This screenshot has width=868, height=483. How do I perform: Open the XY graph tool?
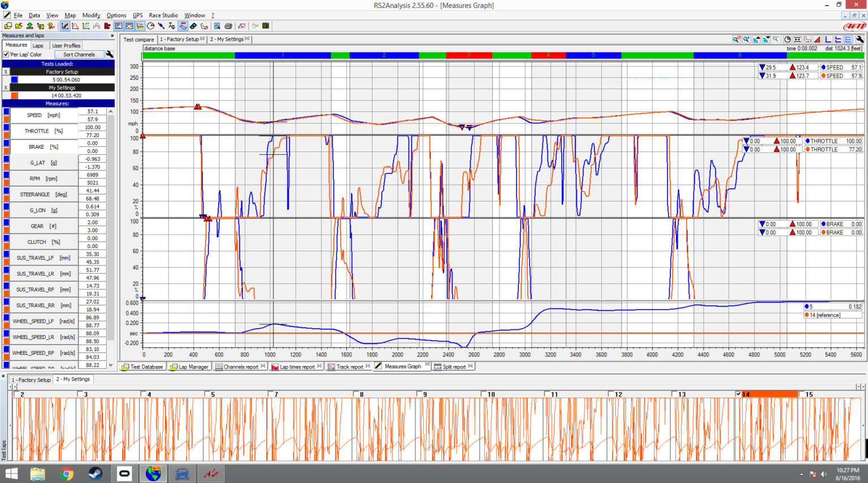click(85, 25)
